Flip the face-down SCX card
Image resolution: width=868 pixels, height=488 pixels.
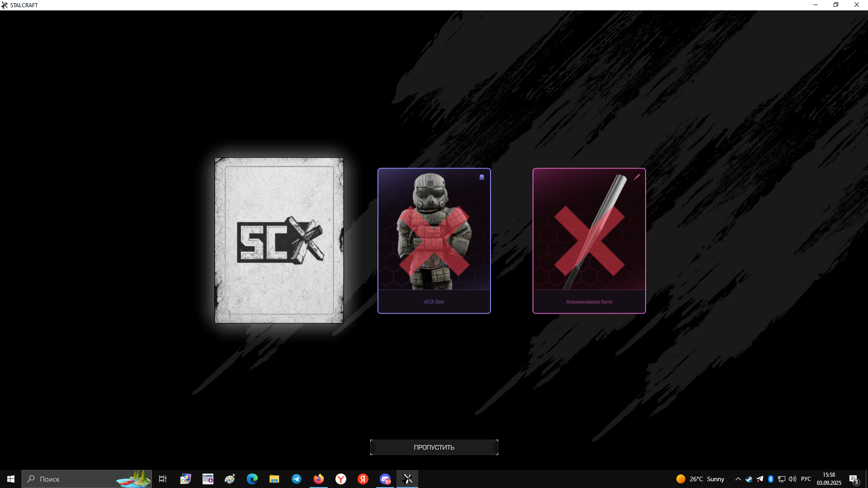(279, 240)
